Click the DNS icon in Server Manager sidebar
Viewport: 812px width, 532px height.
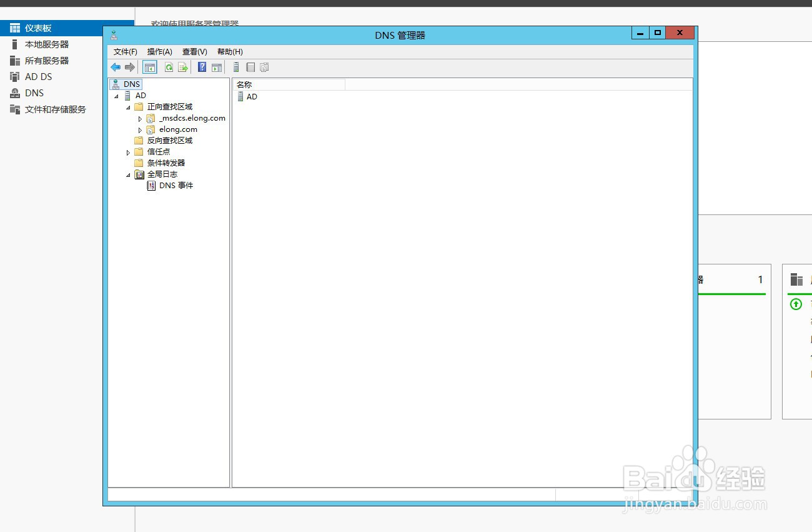click(15, 93)
